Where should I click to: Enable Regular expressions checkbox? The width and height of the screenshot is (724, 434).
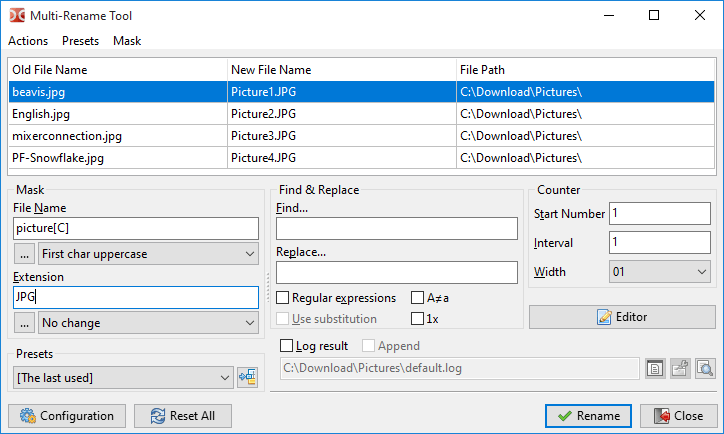283,298
